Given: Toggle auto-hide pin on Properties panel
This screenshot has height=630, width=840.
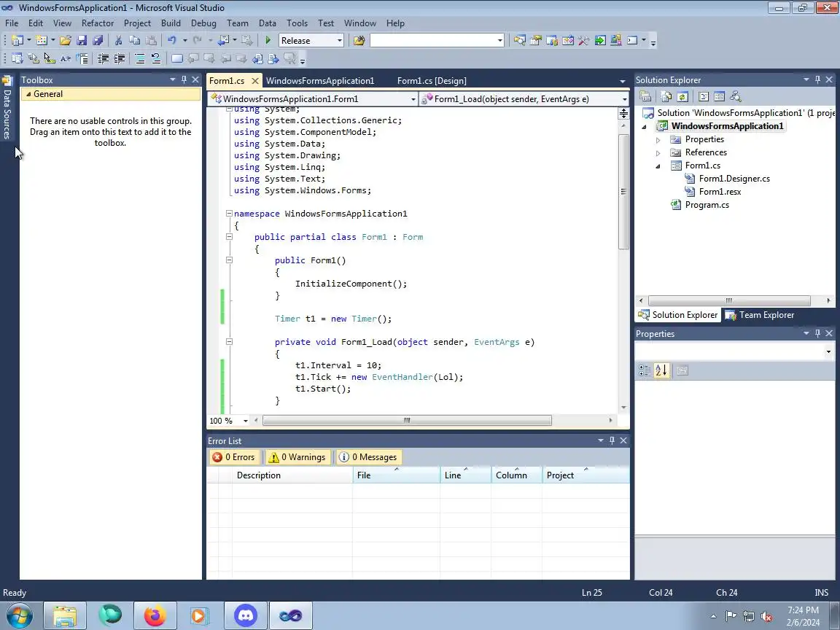Looking at the screenshot, I should click(817, 333).
